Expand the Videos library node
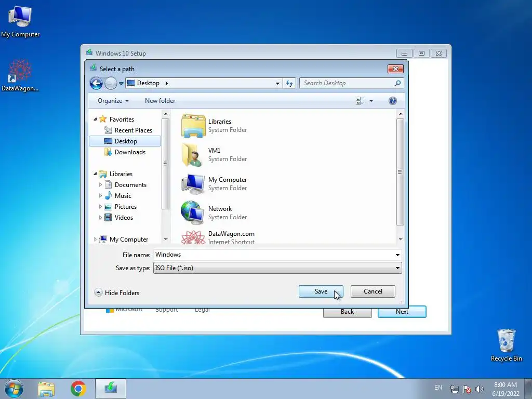The image size is (532, 399). pos(100,218)
